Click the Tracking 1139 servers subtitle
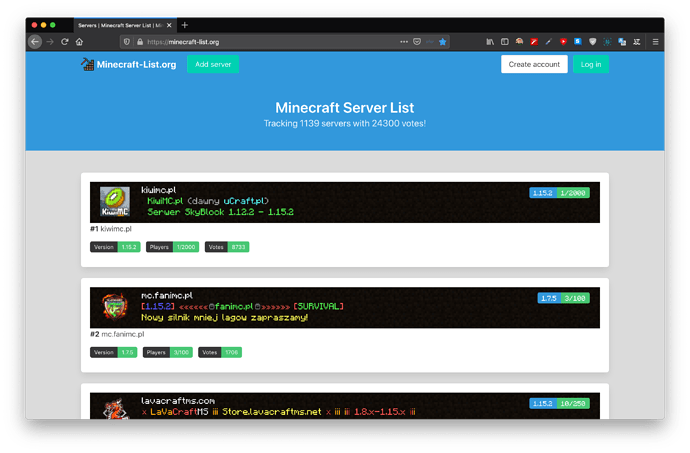Screen dimensions: 690x453 [x=345, y=124]
